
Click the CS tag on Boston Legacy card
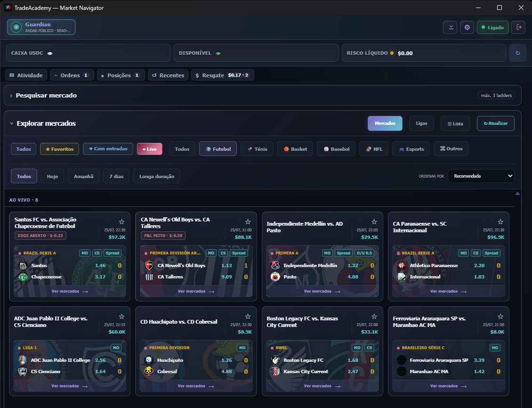(370, 348)
